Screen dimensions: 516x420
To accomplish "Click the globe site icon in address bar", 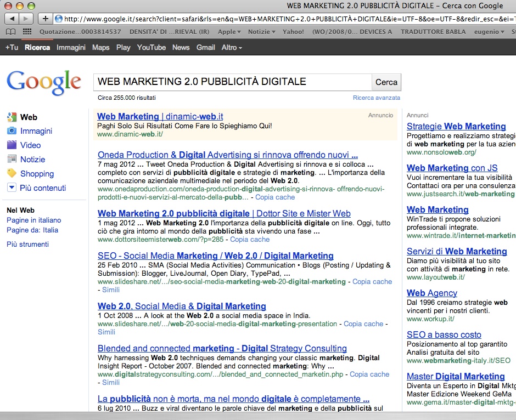I will tap(59, 19).
